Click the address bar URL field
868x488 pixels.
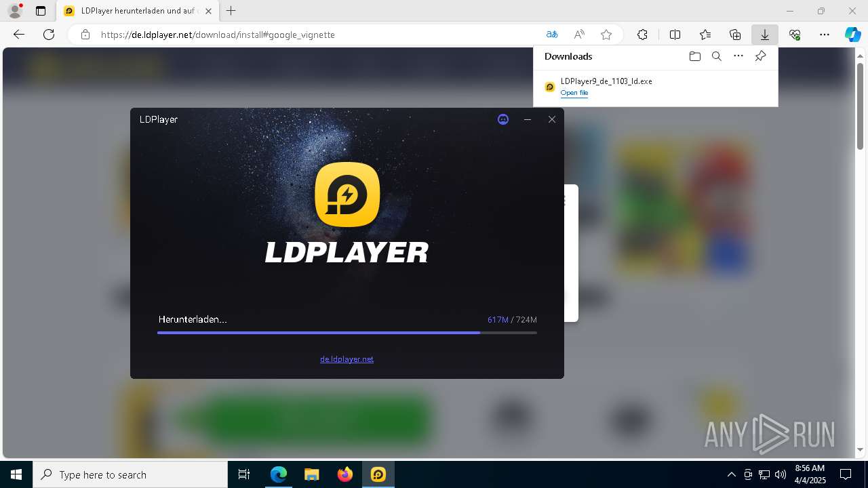click(x=319, y=35)
